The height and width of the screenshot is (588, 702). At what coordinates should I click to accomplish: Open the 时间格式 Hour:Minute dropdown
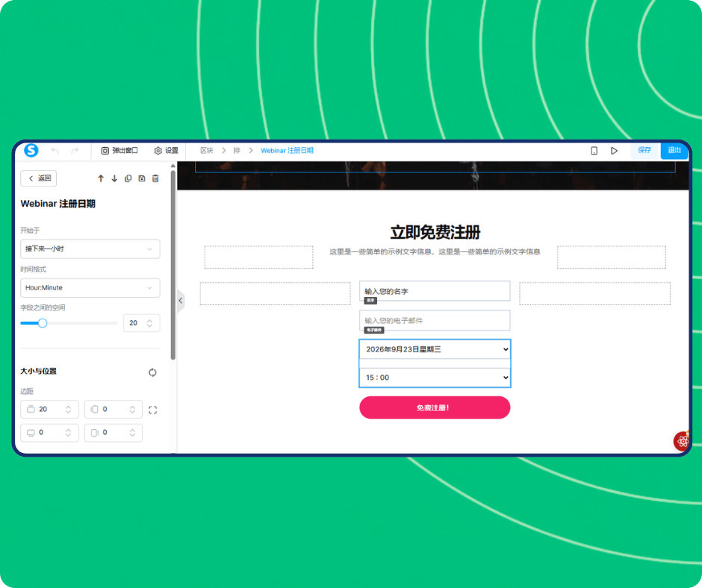[90, 288]
